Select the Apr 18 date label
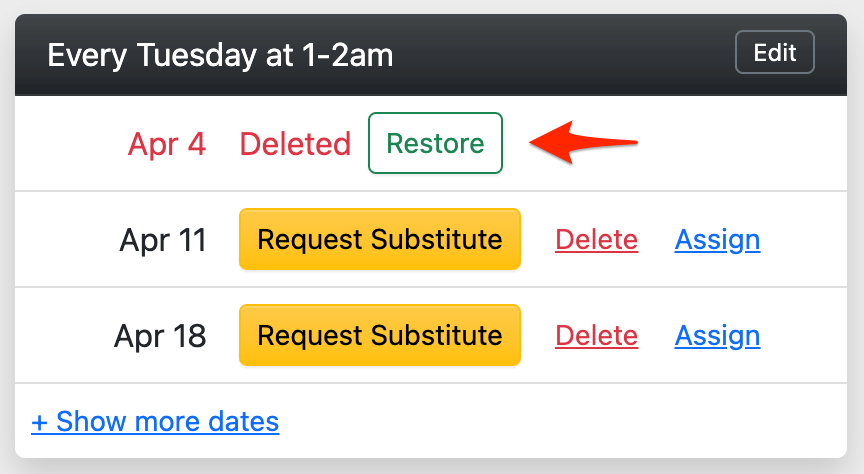 pos(160,336)
